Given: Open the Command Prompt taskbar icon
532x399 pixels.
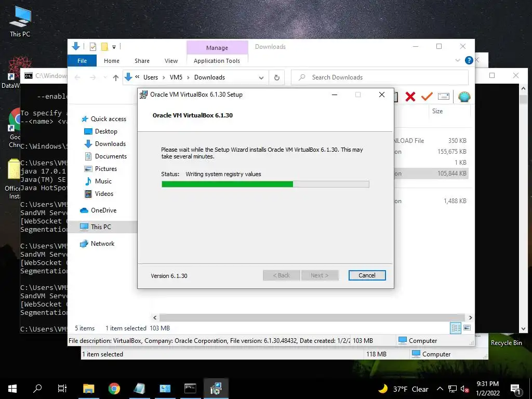Looking at the screenshot, I should tap(190, 389).
